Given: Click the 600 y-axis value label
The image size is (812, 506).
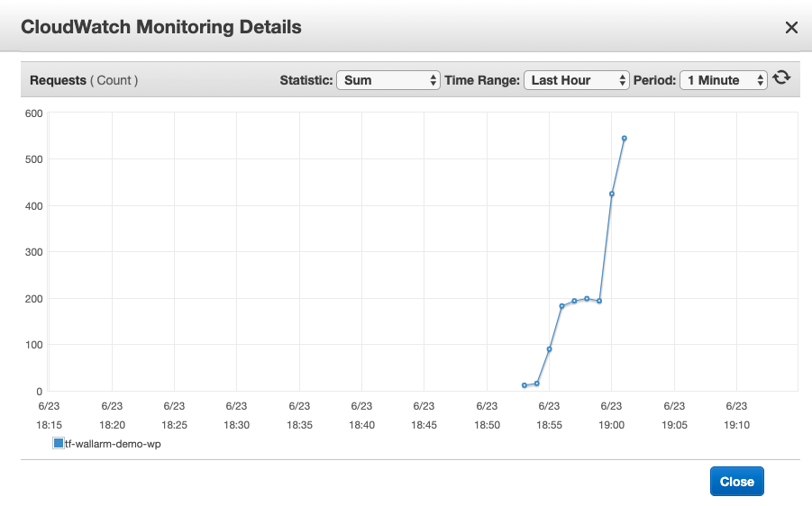Looking at the screenshot, I should 33,113.
